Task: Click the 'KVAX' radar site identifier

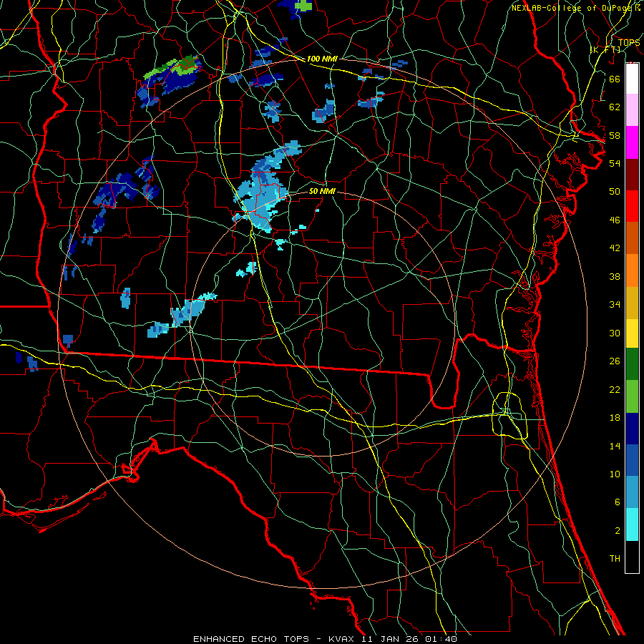Action: tap(343, 639)
